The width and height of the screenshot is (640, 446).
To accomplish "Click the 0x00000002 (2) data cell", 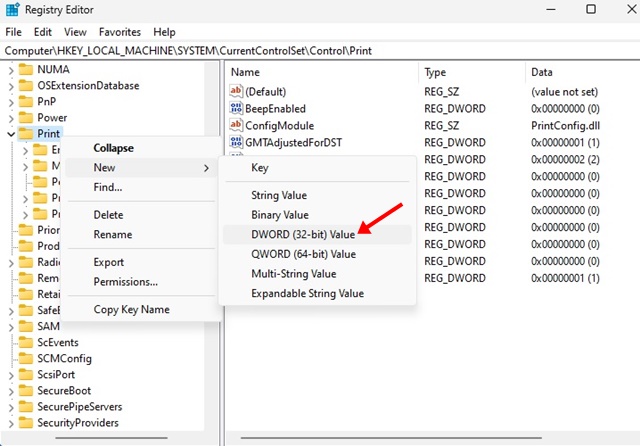I will (565, 159).
